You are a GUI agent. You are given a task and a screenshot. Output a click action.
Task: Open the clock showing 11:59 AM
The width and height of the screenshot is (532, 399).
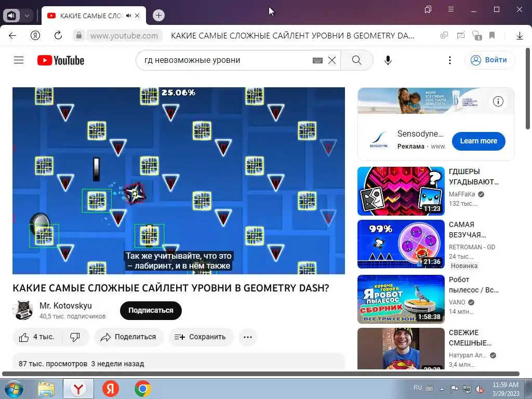click(506, 389)
